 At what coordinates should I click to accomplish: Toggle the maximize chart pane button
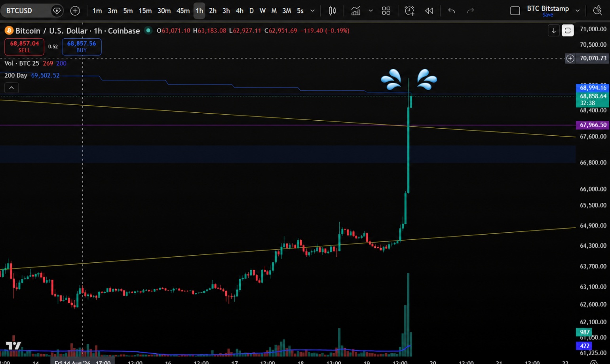click(x=568, y=30)
